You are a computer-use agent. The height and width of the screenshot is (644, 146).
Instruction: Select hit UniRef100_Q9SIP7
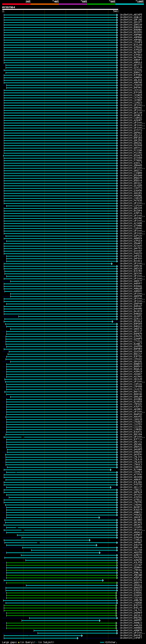click(131, 22)
